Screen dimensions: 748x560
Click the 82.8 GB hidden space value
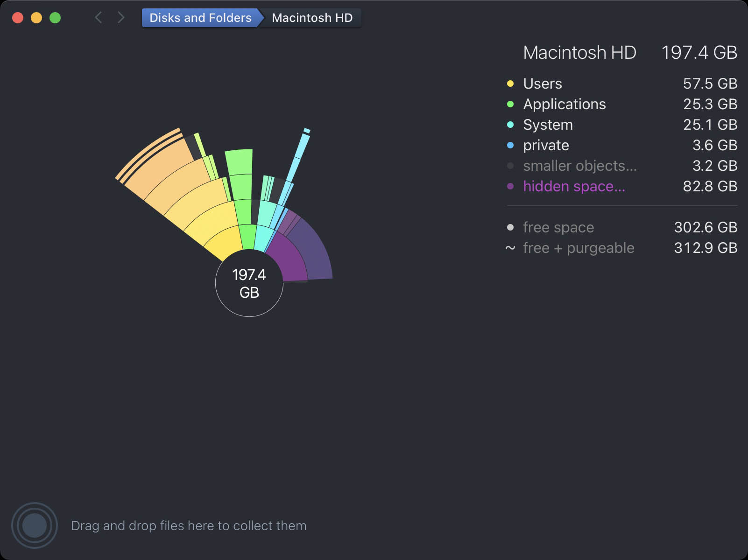click(710, 186)
